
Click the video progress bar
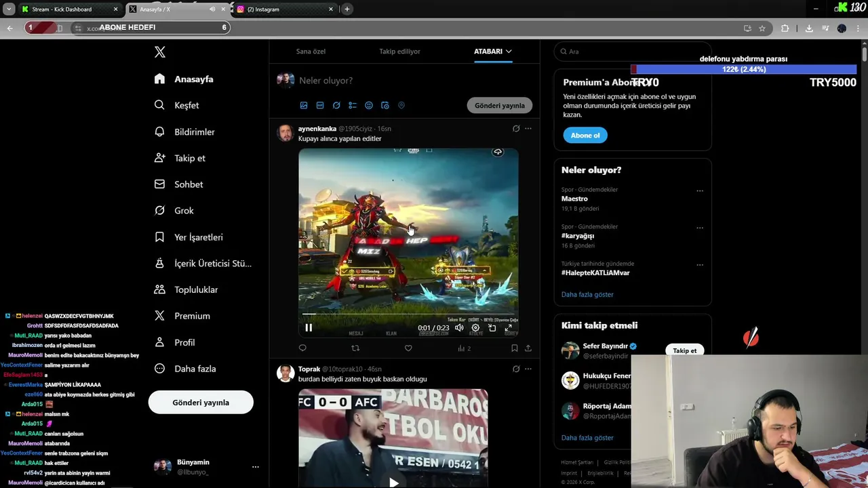click(x=408, y=314)
